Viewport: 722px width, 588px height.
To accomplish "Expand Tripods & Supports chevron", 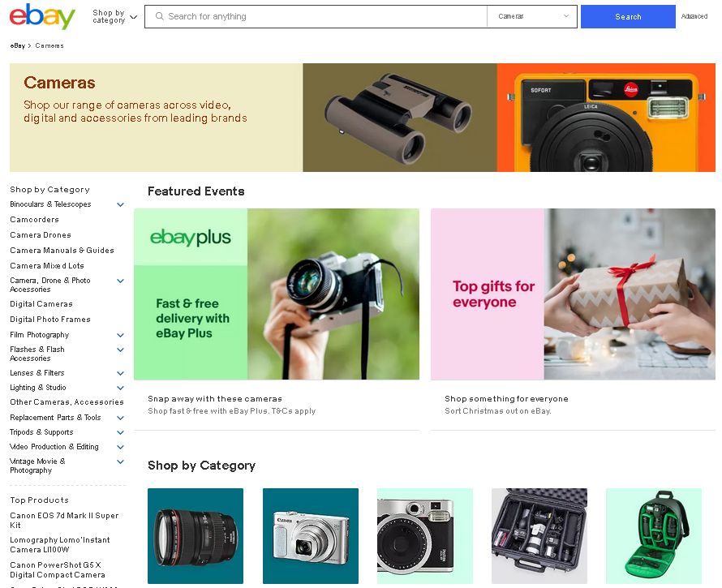I will pos(120,433).
